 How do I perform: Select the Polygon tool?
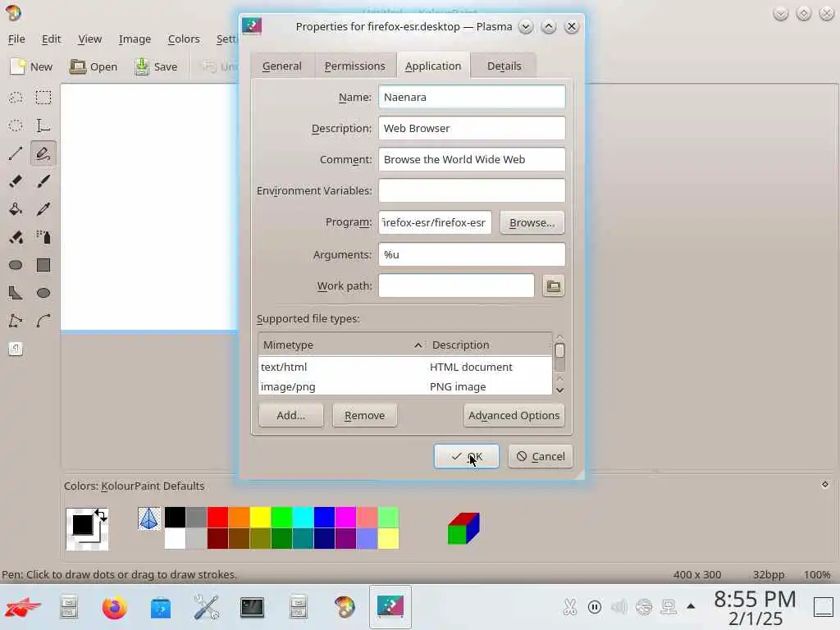click(x=16, y=293)
